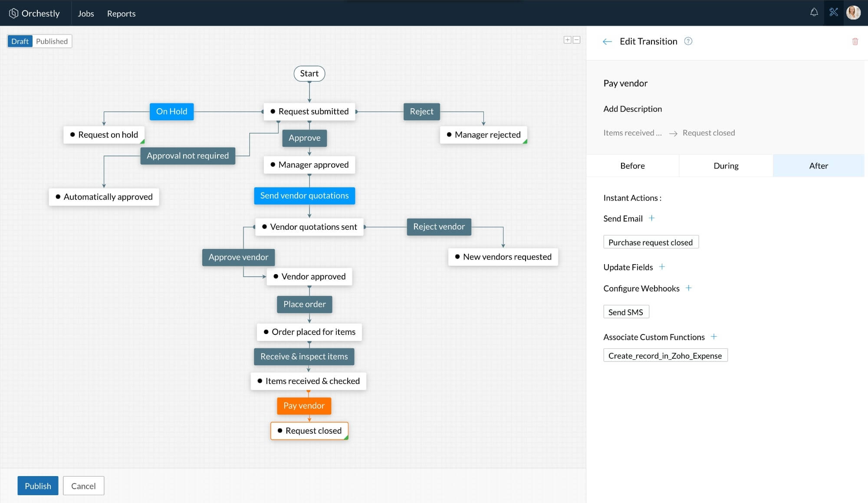
Task: Click Add Description field
Action: pyautogui.click(x=633, y=109)
